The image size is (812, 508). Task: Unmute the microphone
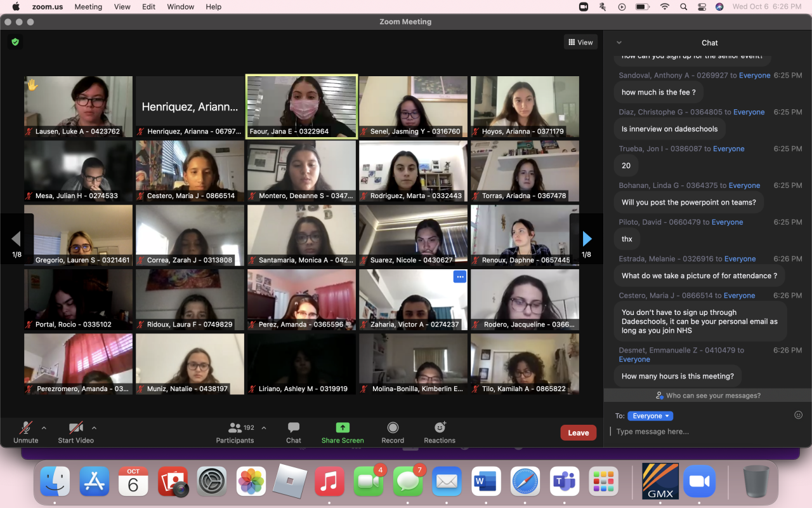coord(26,433)
